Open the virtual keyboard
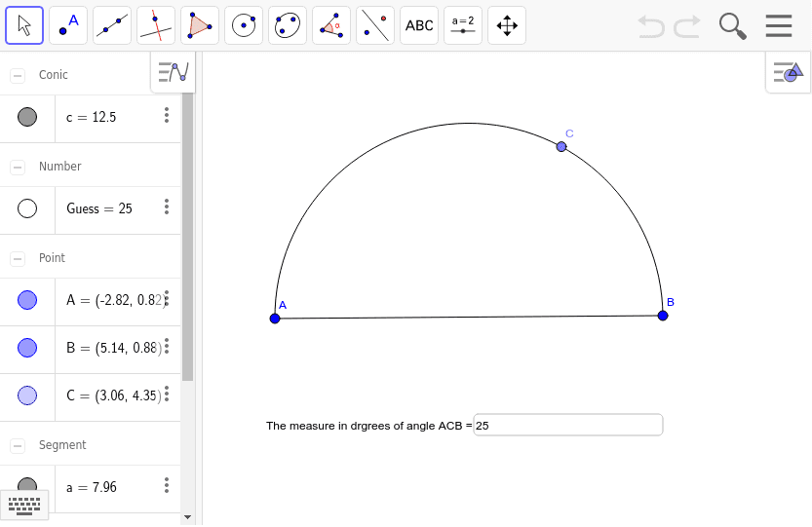The height and width of the screenshot is (527, 812). [x=24, y=505]
